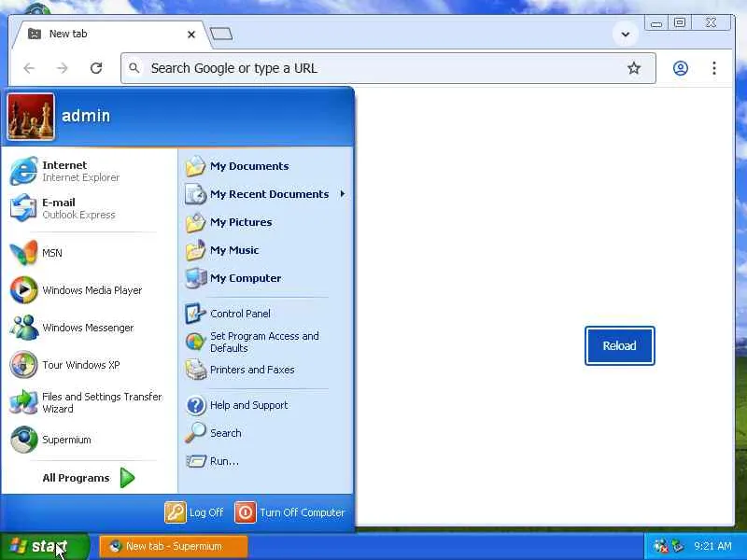The image size is (747, 560).
Task: Bookmark this tab with star icon
Action: 634,68
